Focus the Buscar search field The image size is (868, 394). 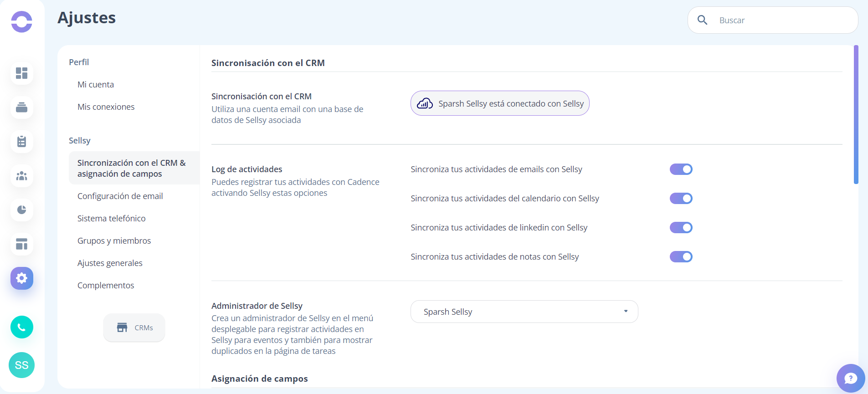pos(773,20)
